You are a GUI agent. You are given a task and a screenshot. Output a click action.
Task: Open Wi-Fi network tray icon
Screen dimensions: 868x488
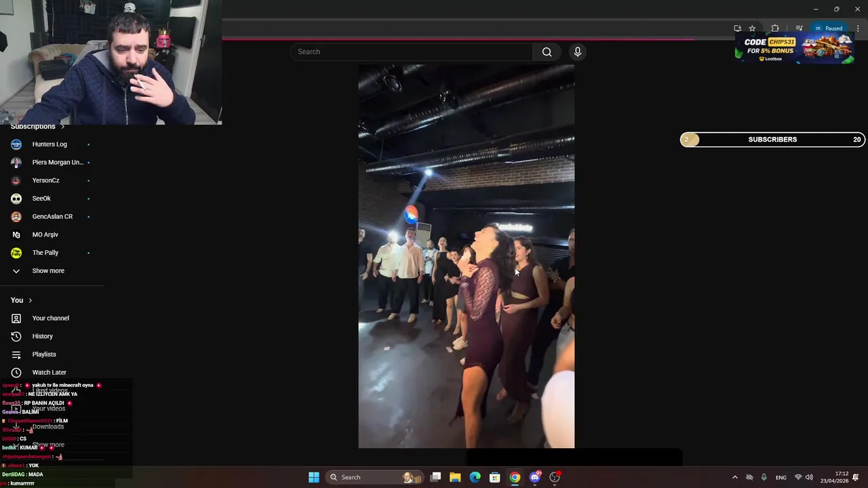pyautogui.click(x=798, y=477)
